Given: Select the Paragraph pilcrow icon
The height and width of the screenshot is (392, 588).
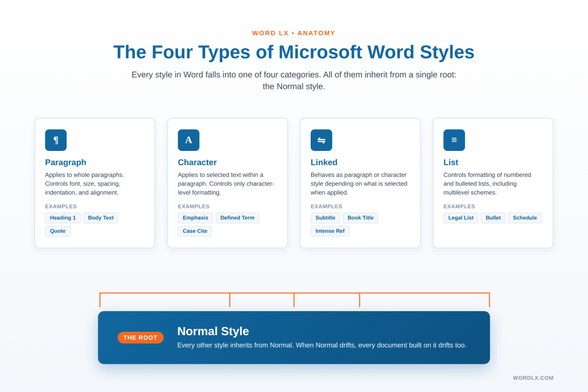Looking at the screenshot, I should (x=55, y=139).
